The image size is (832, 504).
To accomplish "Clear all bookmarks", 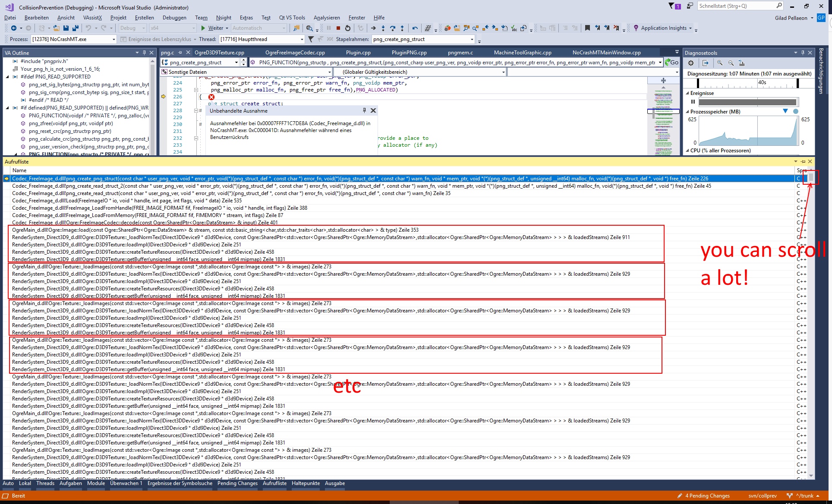I will tap(616, 28).
